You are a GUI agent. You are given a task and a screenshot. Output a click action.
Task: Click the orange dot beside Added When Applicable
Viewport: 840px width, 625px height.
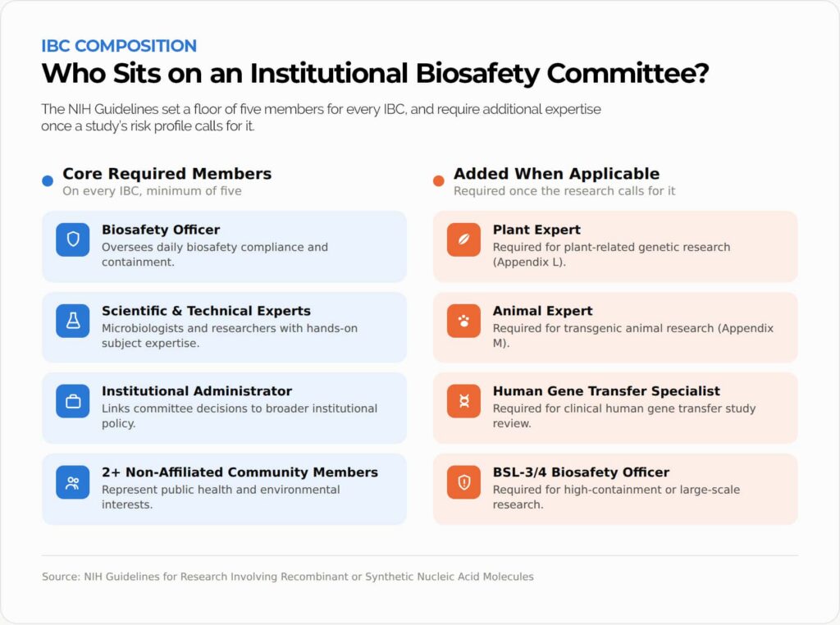point(439,181)
